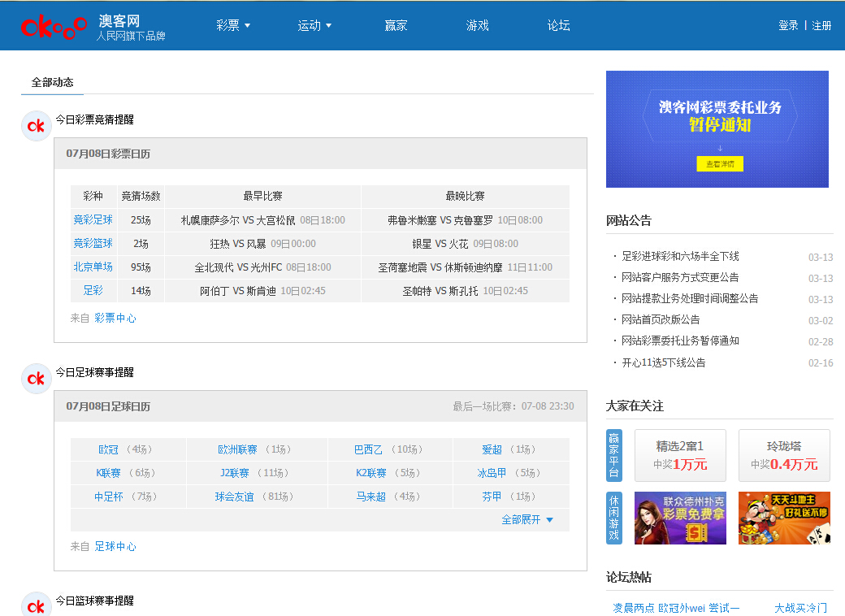Click match 全北现代 VS 光州FC
Screen dimensions: 845x616
pos(238,267)
